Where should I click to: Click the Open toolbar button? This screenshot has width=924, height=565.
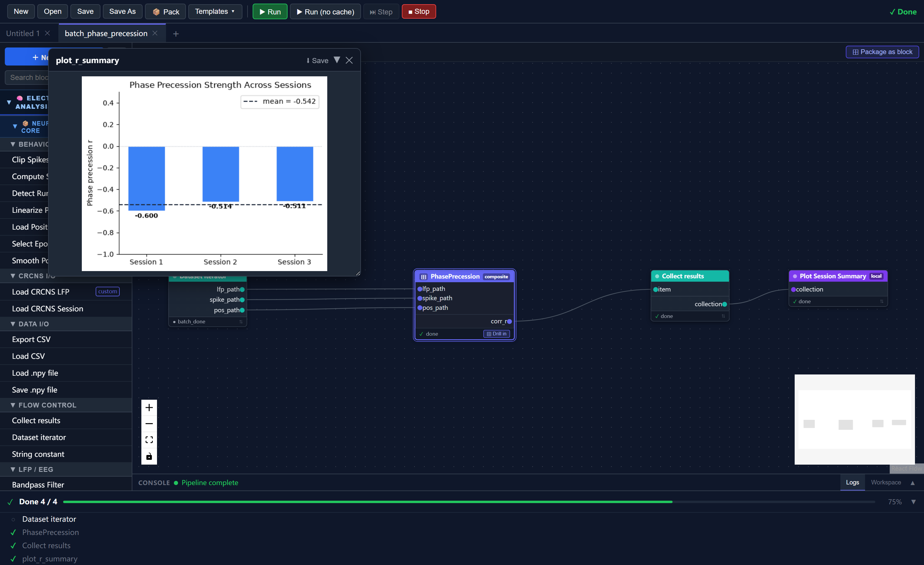pos(53,12)
